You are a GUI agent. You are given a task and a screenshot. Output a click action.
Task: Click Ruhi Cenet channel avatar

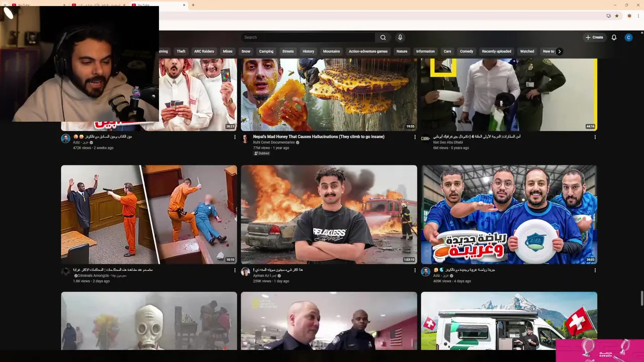click(x=246, y=138)
